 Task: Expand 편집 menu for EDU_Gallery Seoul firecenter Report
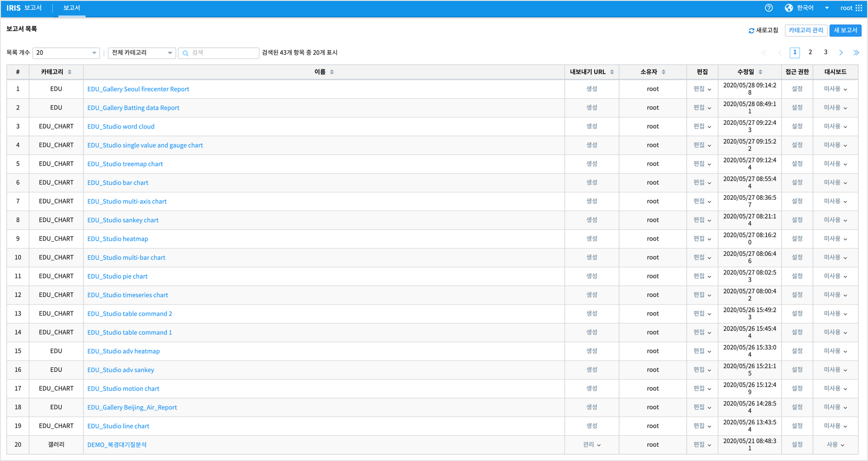click(x=702, y=89)
